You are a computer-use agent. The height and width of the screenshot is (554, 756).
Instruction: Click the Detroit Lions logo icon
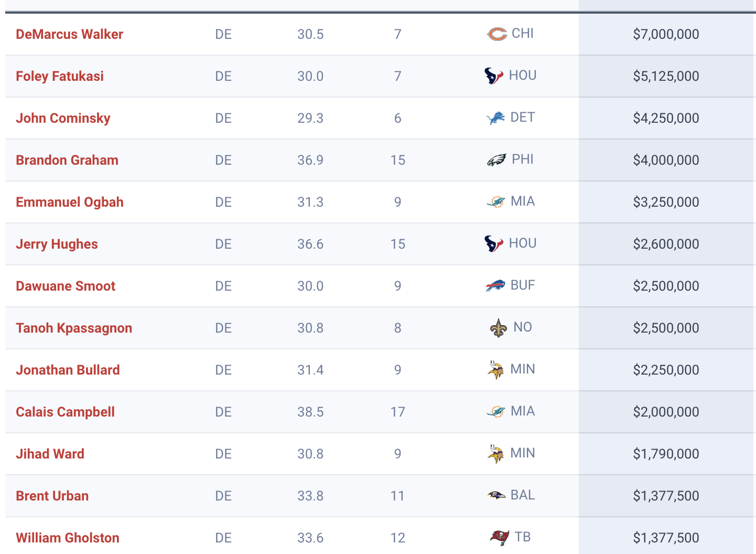click(x=496, y=118)
